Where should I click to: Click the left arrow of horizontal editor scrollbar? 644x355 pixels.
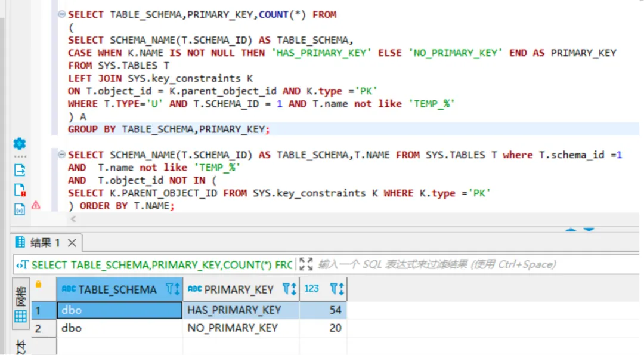click(x=73, y=219)
